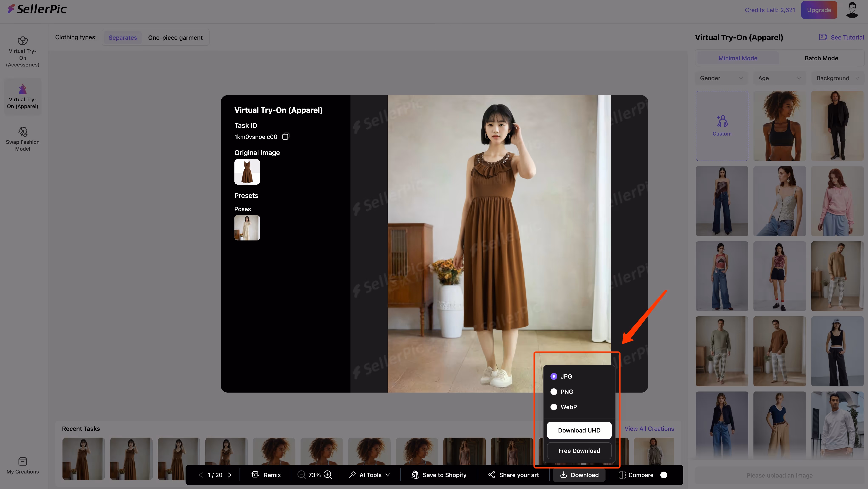
Task: Expand the Gender dropdown
Action: [x=721, y=78]
